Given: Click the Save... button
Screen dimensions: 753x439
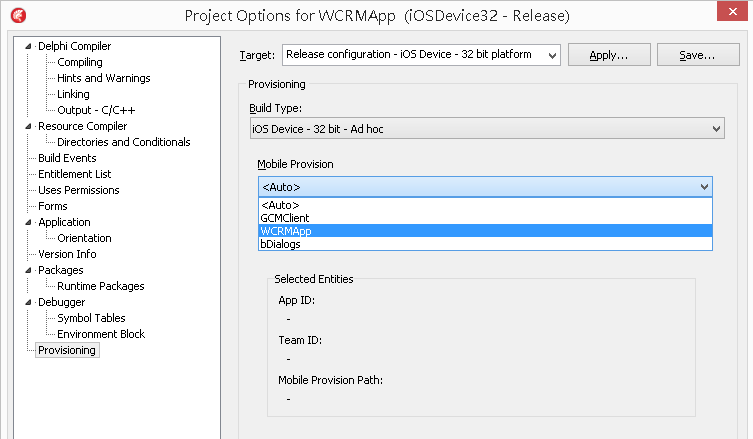Looking at the screenshot, I should (x=698, y=55).
